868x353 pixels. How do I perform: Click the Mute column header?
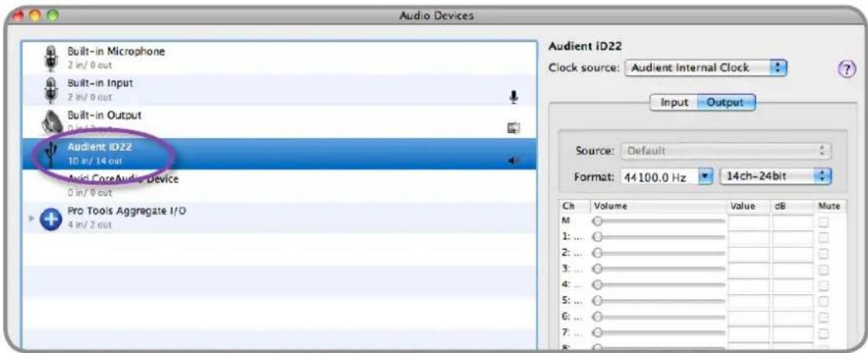click(830, 206)
